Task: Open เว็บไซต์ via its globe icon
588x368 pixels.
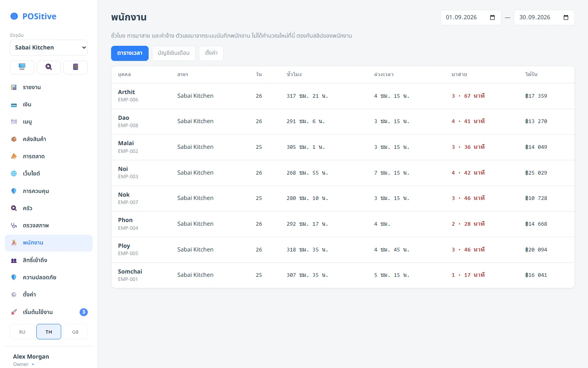Action: (x=14, y=174)
